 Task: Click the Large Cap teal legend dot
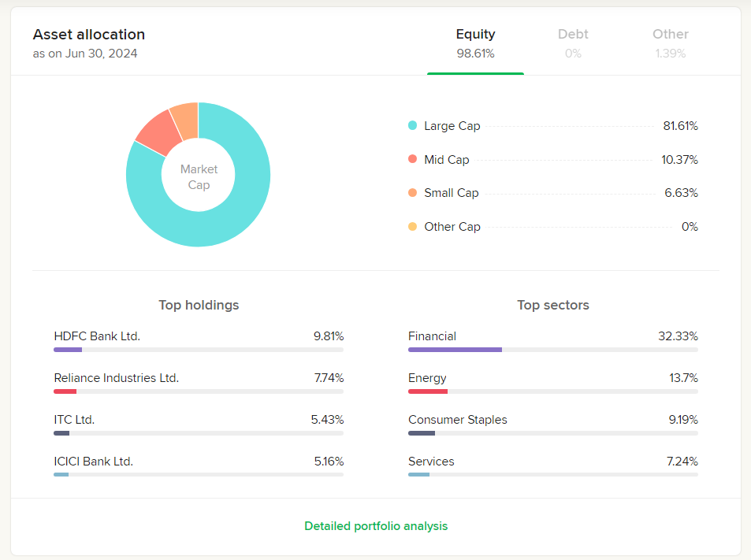pyautogui.click(x=412, y=126)
